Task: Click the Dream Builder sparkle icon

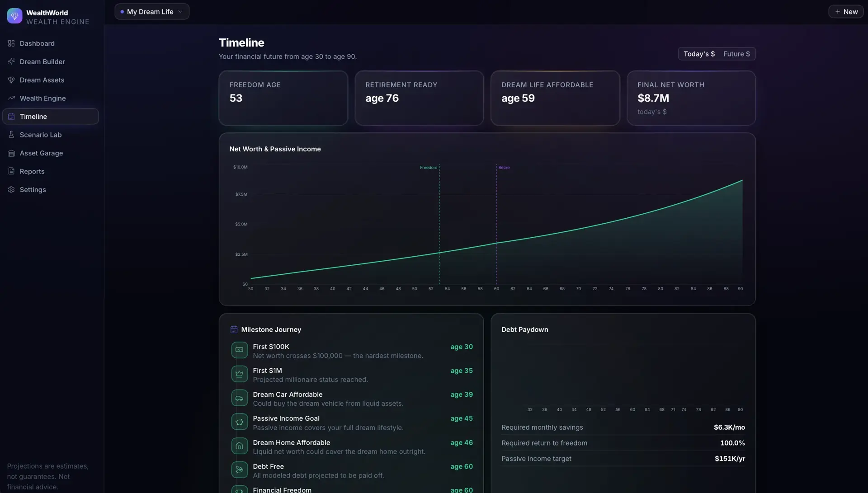Action: (11, 61)
